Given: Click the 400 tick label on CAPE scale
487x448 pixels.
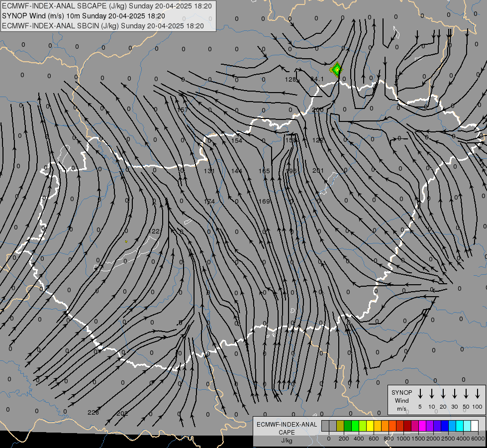Looking at the screenshot, I should point(359,439).
